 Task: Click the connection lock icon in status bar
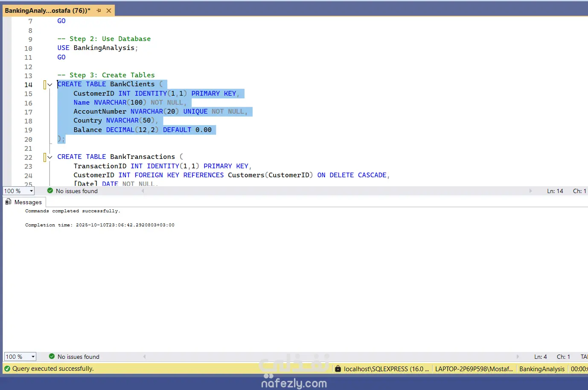338,369
